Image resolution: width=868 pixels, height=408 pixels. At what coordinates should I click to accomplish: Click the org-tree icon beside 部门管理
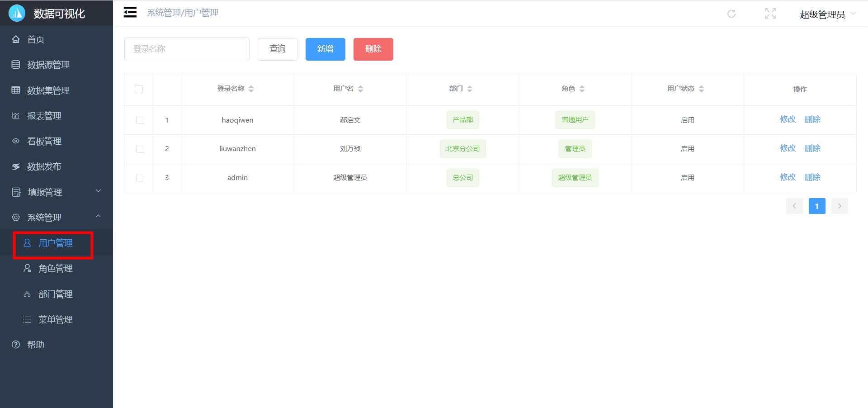pyautogui.click(x=27, y=294)
